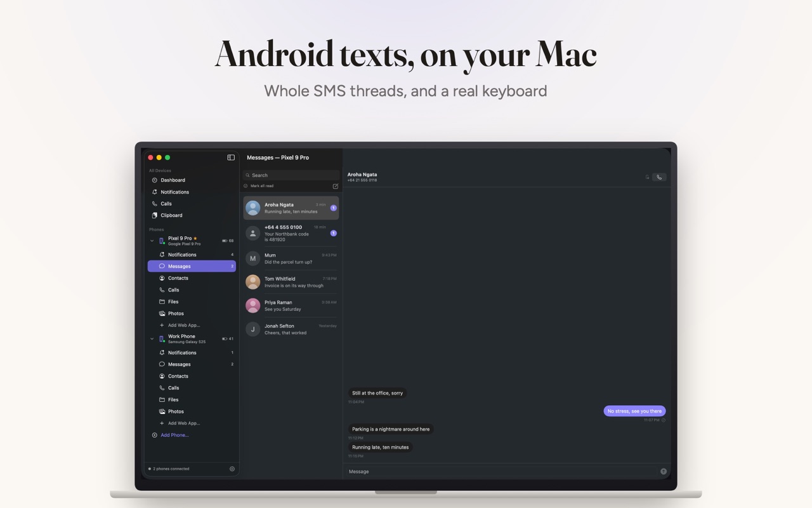The height and width of the screenshot is (508, 812).
Task: Open Files under Pixel 9 Pro
Action: 192,302
